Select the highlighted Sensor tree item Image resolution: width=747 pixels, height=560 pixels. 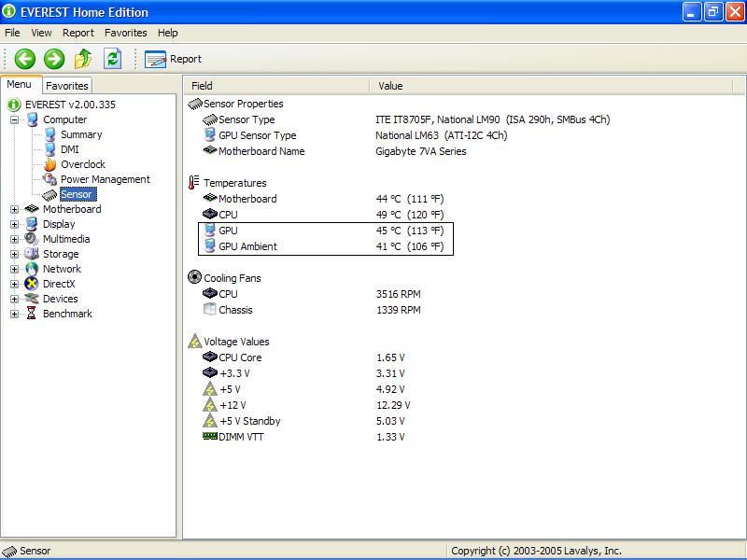(78, 194)
